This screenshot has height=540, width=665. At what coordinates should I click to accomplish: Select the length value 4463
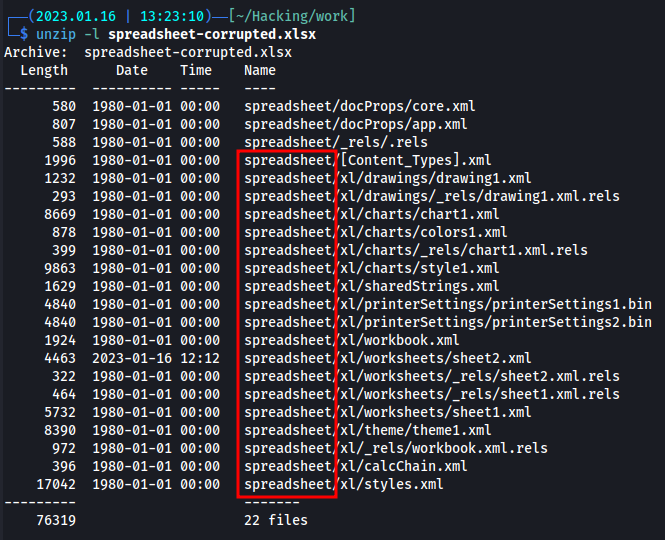point(60,358)
